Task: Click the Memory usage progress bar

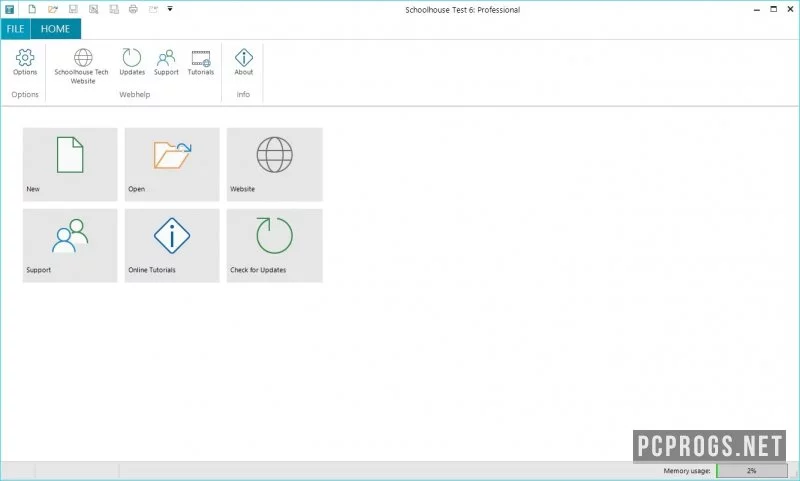Action: point(752,470)
